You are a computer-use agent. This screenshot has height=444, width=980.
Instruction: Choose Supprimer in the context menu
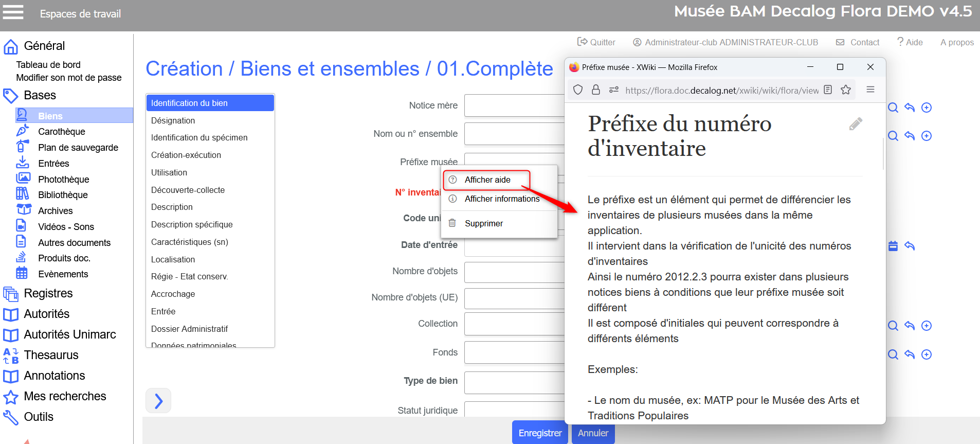[x=483, y=223]
